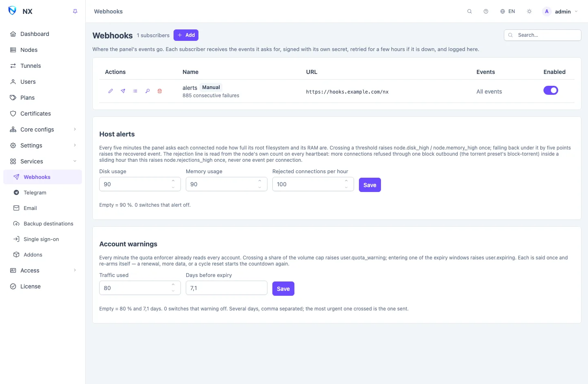
Task: Open the License page
Action: pos(42,286)
